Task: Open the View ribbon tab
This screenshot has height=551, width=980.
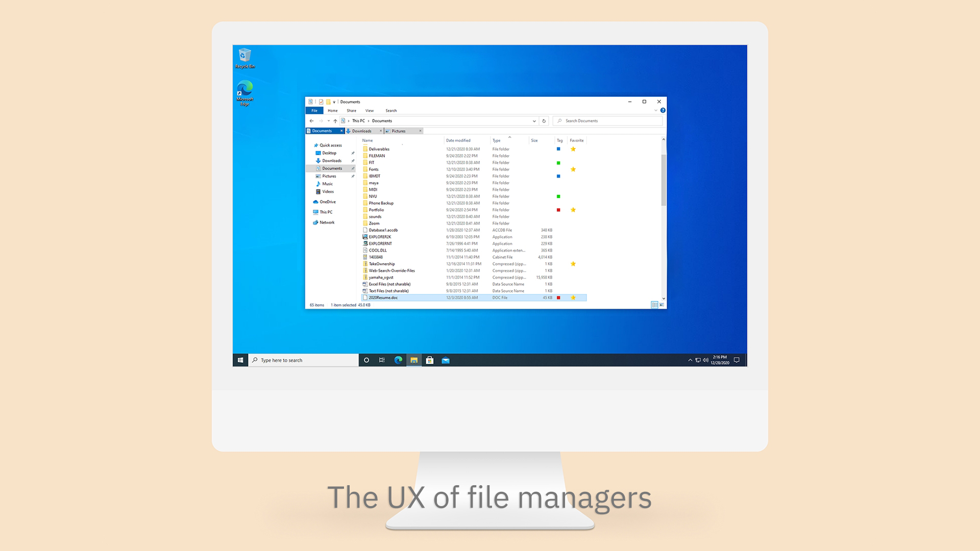Action: tap(370, 111)
